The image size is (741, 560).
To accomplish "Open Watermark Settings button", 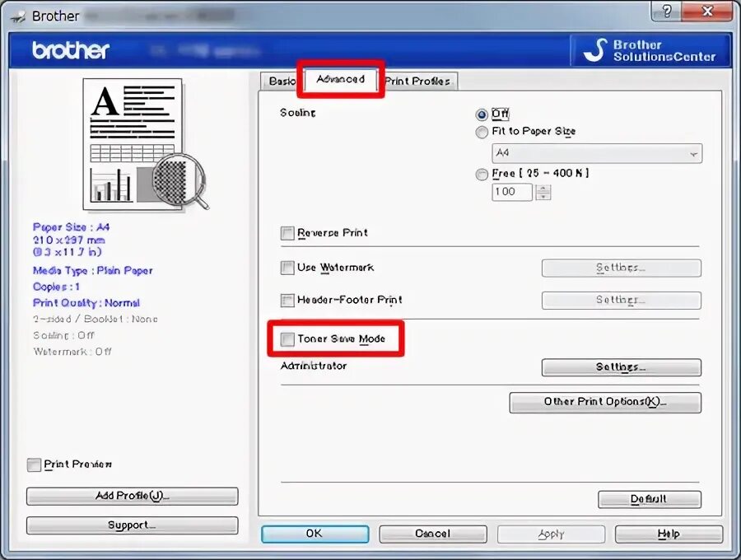I will (x=622, y=268).
